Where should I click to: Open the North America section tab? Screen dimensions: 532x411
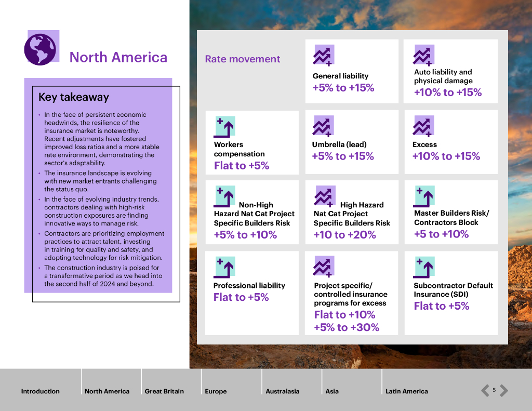(107, 391)
